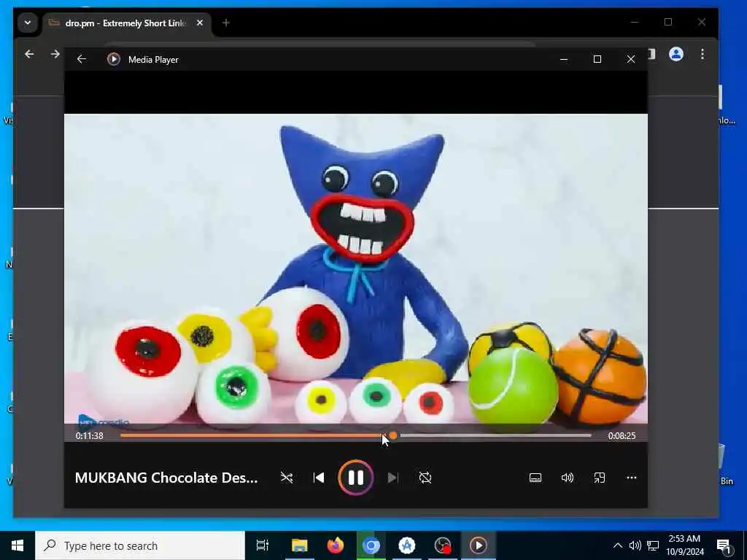Go forward in Chrome browser
747x560 pixels.
click(55, 54)
